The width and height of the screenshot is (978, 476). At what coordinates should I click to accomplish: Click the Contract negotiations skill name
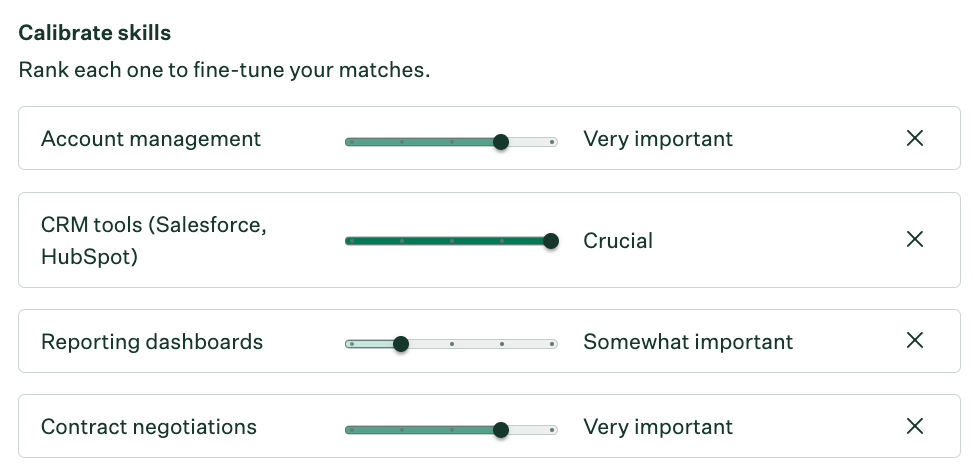click(x=149, y=427)
